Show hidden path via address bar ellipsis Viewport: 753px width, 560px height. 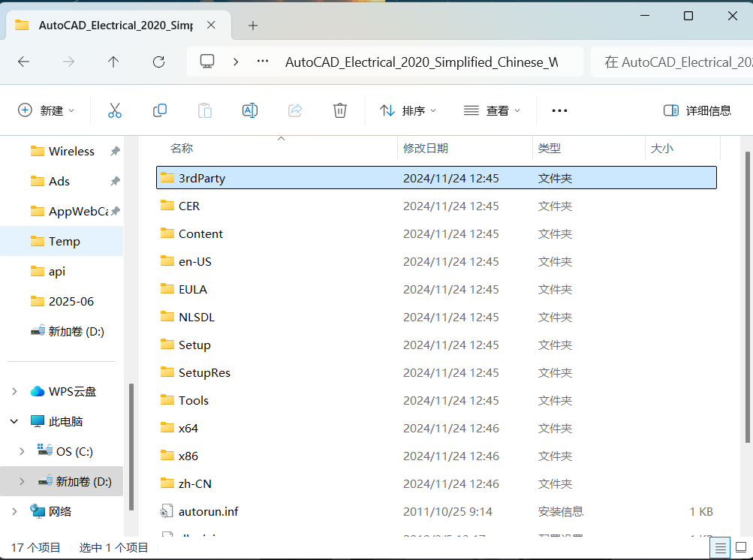click(x=263, y=61)
